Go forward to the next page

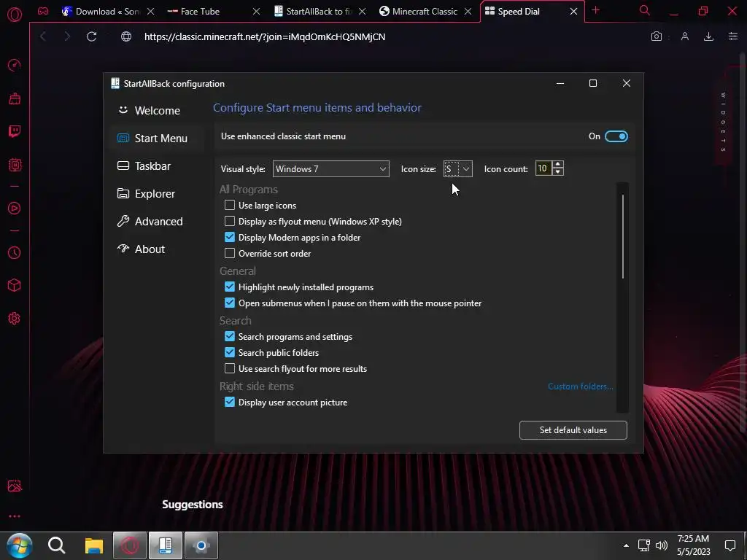click(x=66, y=36)
